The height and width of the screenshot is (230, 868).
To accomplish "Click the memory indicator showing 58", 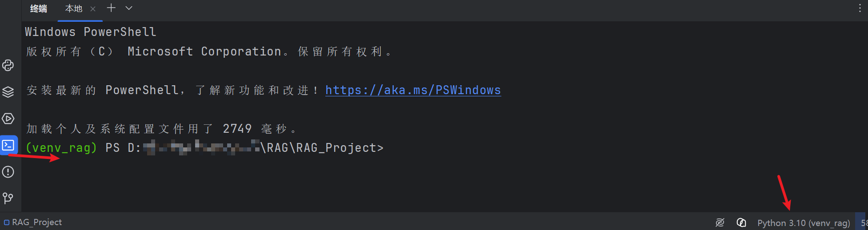I will pos(863,223).
